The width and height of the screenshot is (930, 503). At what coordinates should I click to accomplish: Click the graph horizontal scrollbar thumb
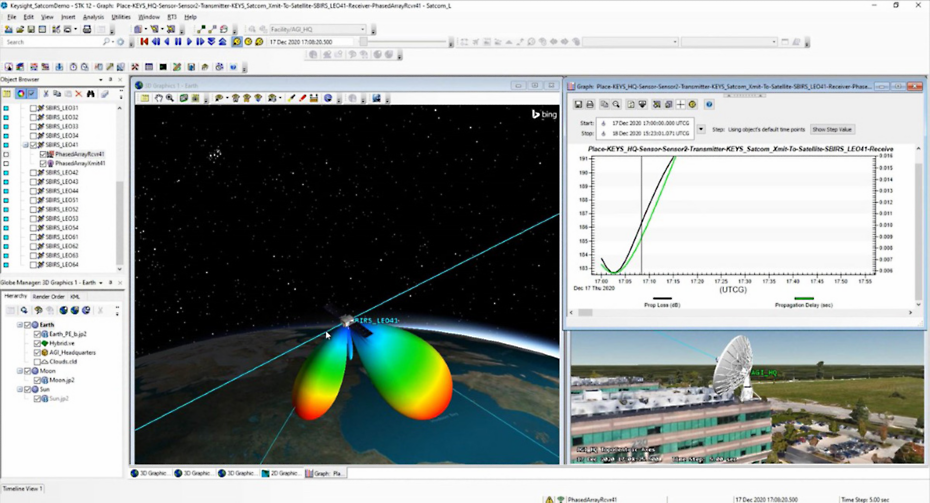pos(585,313)
